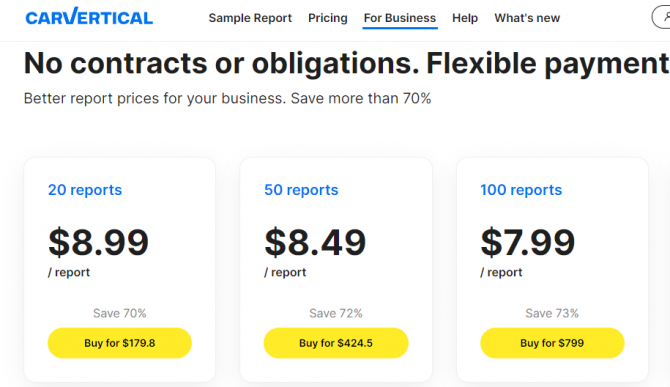Image resolution: width=670 pixels, height=387 pixels.
Task: Buy 100 reports for $799
Action: click(x=552, y=343)
